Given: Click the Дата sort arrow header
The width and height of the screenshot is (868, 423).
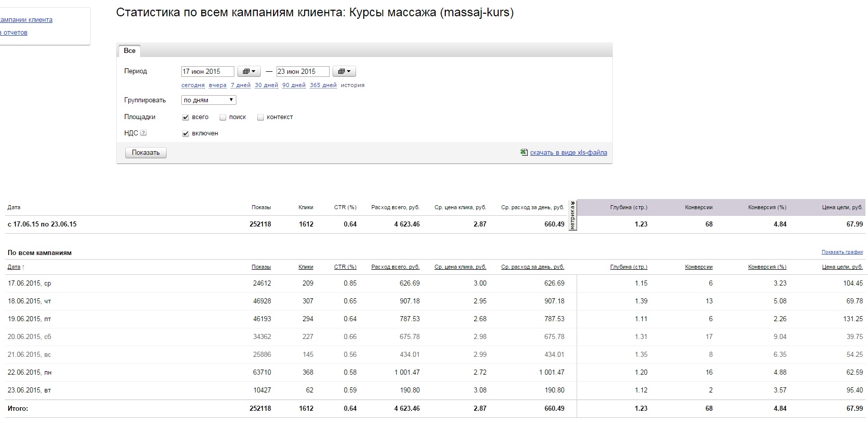Looking at the screenshot, I should [x=16, y=267].
